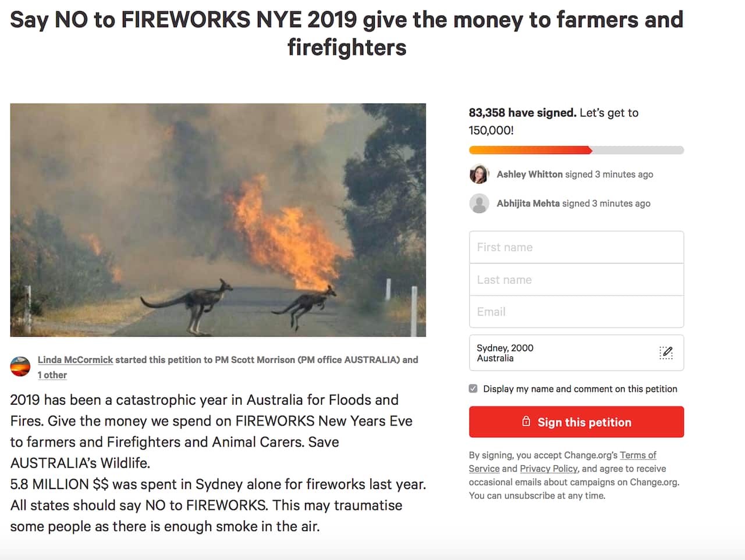Image resolution: width=745 pixels, height=560 pixels.
Task: Focus the First name field
Action: 576,247
